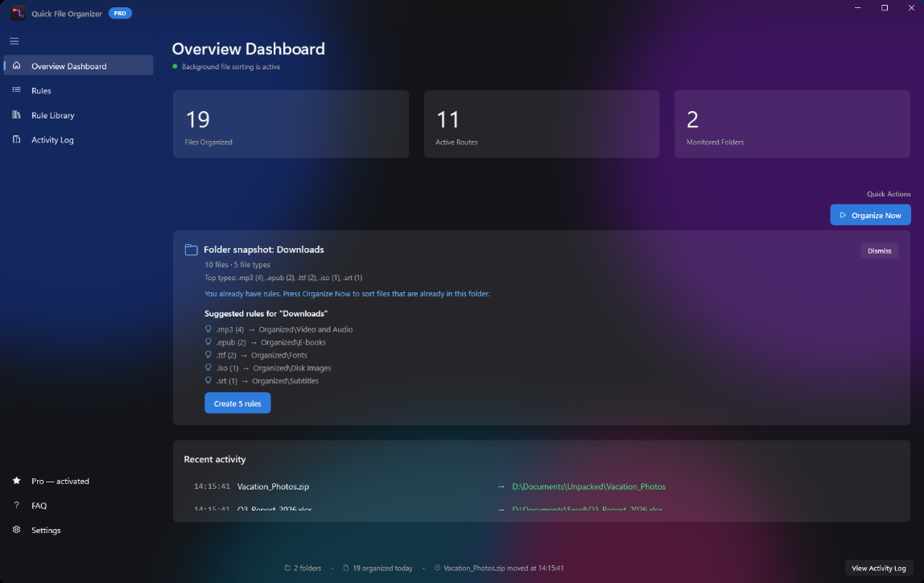Click the Quick Actions label
Screen dimensions: 924x583
(x=889, y=194)
